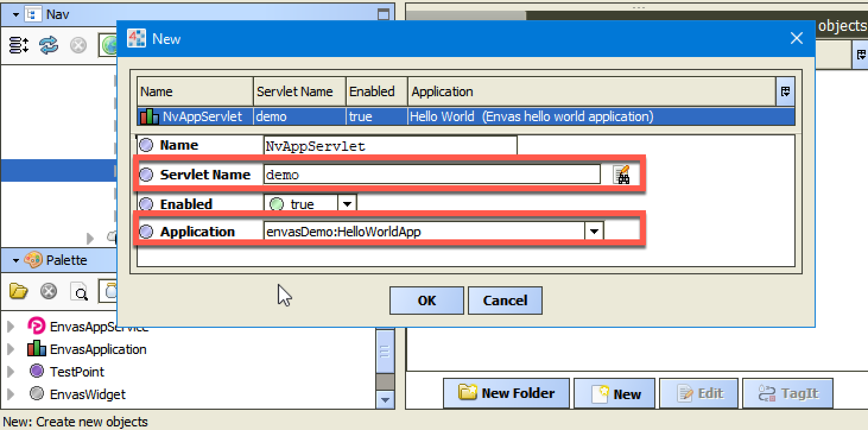Viewport: 868px width, 430px height.
Task: Click the Name column header
Action: click(195, 91)
